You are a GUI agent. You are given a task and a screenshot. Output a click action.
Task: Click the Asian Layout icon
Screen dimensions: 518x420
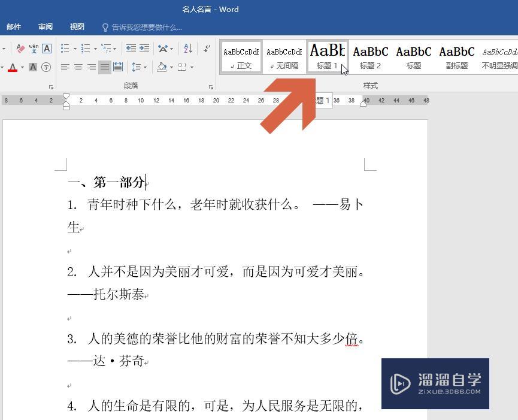[162, 49]
